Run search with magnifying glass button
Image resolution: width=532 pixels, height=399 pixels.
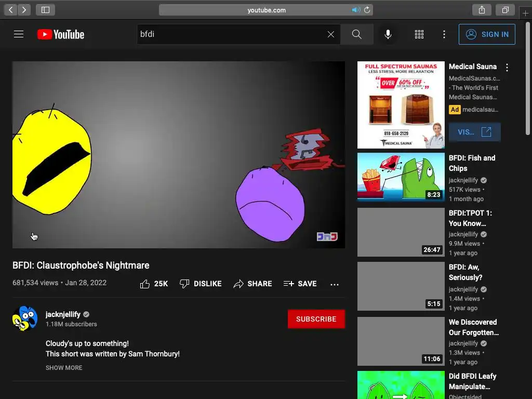point(356,34)
